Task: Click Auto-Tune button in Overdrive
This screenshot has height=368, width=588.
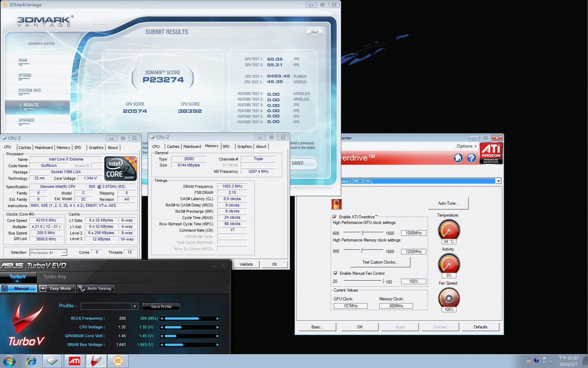Action: 448,203
